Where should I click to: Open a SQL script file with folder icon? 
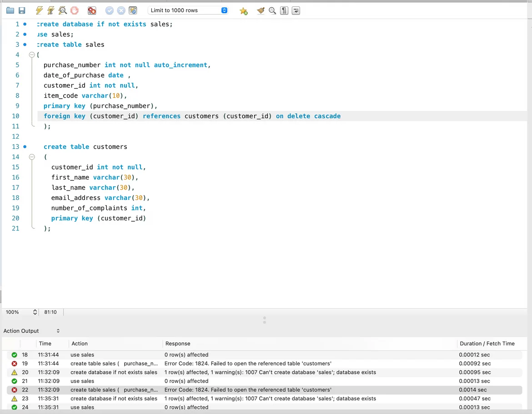tap(10, 10)
